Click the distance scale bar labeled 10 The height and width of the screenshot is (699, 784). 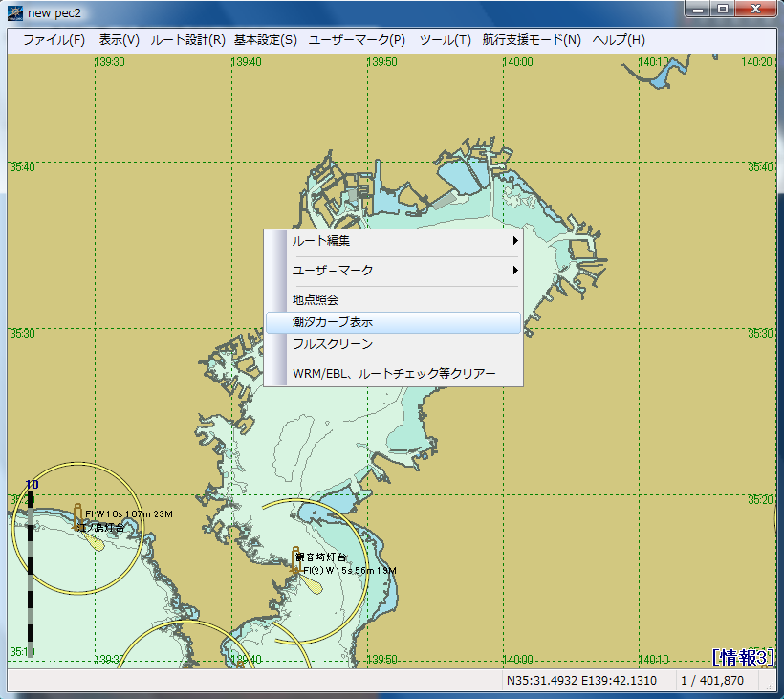coord(31,574)
